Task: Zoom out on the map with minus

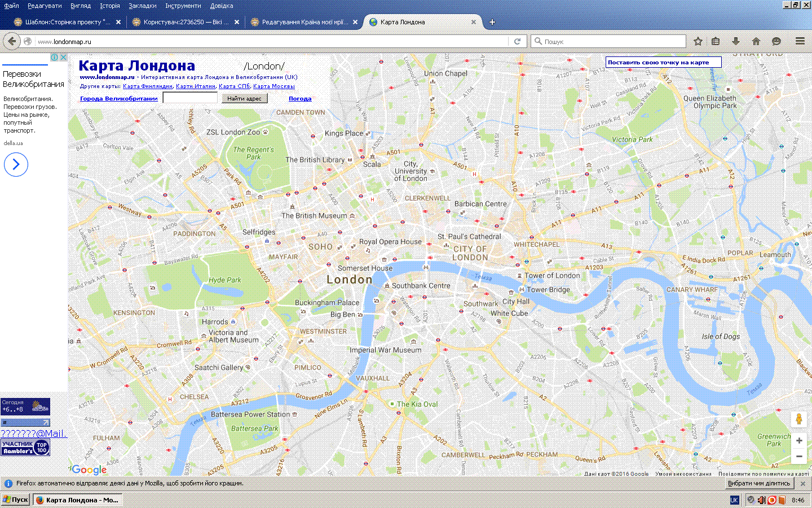Action: point(799,456)
